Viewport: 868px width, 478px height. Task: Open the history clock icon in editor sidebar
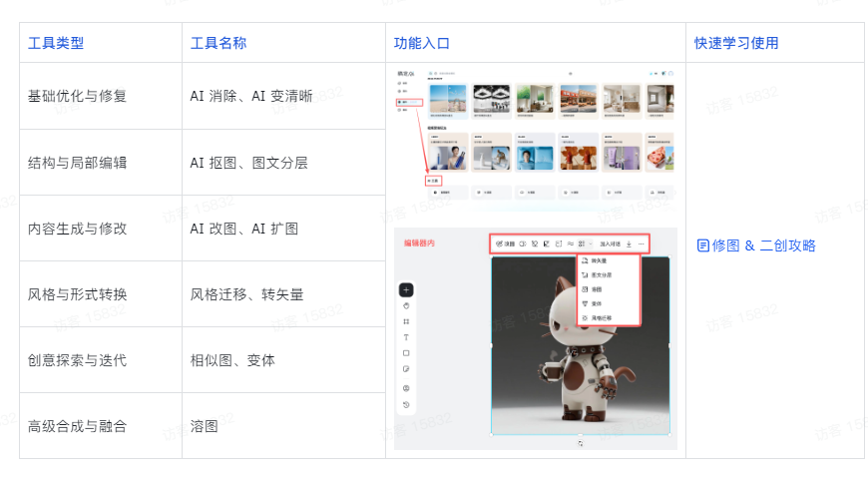coord(406,404)
